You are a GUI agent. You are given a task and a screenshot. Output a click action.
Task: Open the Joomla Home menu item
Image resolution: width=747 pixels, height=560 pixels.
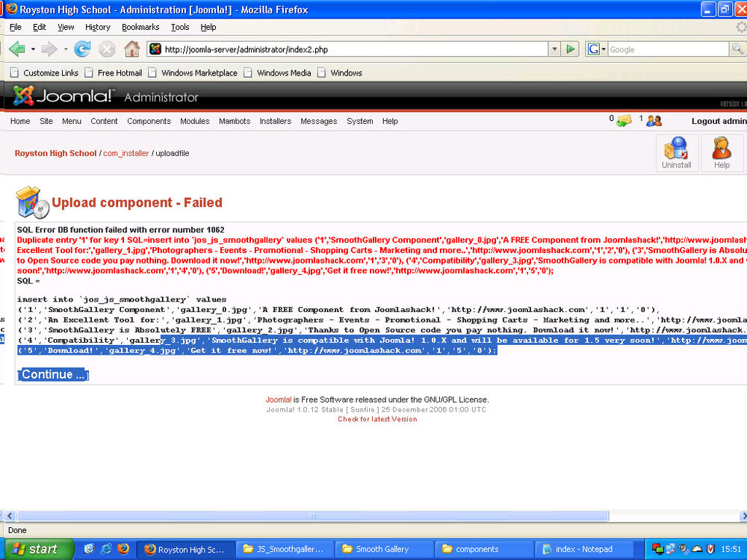click(x=20, y=121)
